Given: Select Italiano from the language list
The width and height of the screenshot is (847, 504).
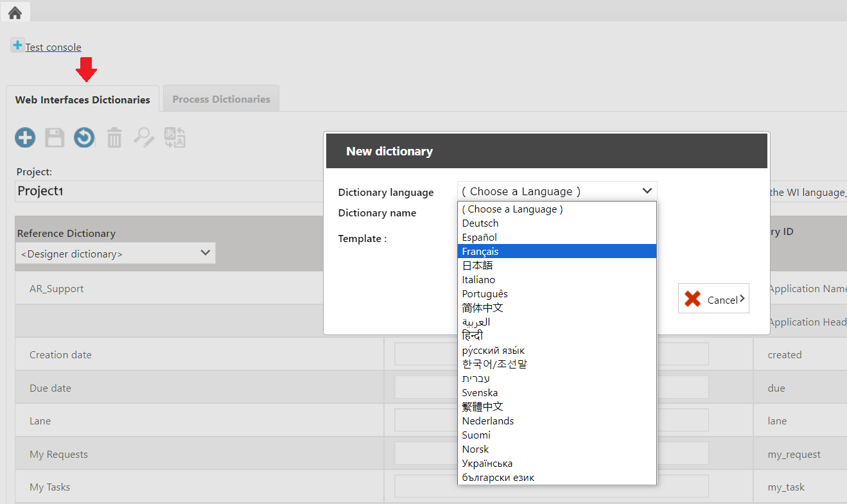Looking at the screenshot, I should click(557, 280).
